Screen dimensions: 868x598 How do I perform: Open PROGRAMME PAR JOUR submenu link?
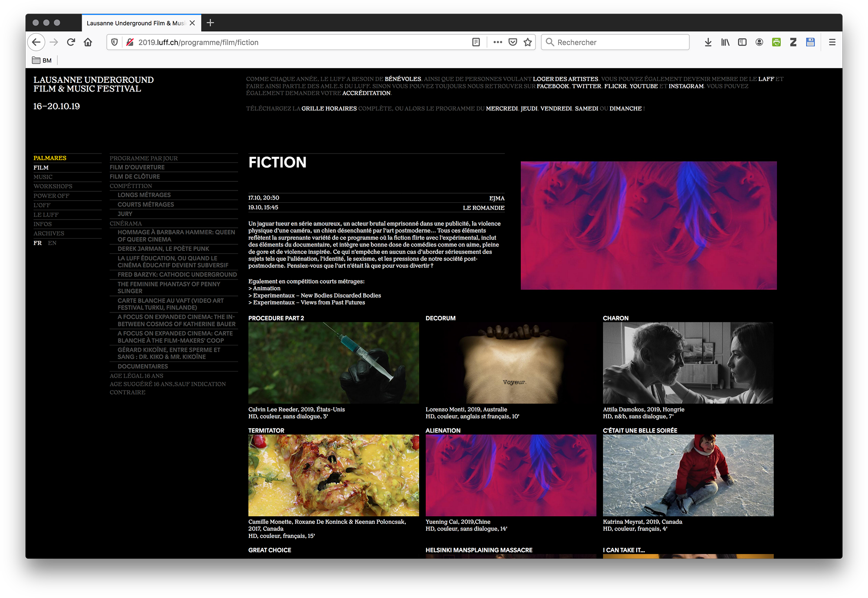(144, 158)
